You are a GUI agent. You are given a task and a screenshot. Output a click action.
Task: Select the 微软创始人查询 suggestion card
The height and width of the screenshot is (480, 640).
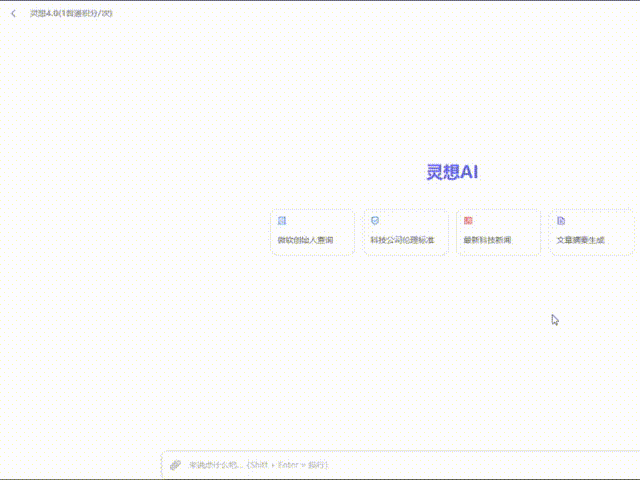pos(313,233)
